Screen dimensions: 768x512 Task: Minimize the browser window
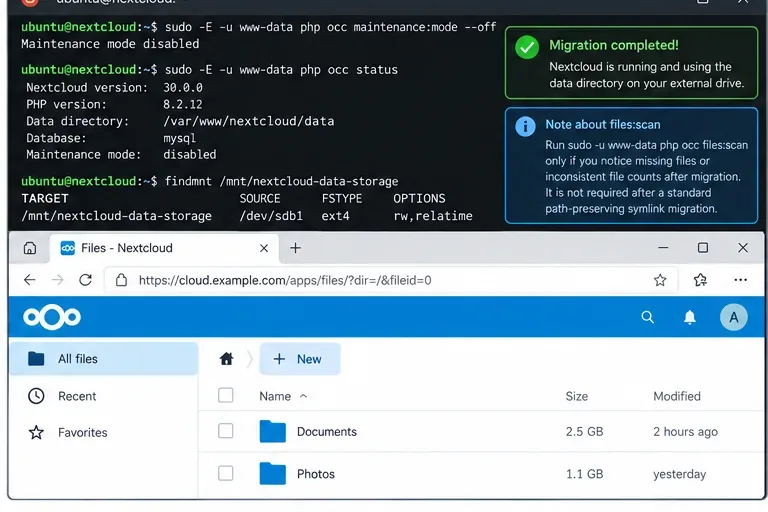[663, 248]
